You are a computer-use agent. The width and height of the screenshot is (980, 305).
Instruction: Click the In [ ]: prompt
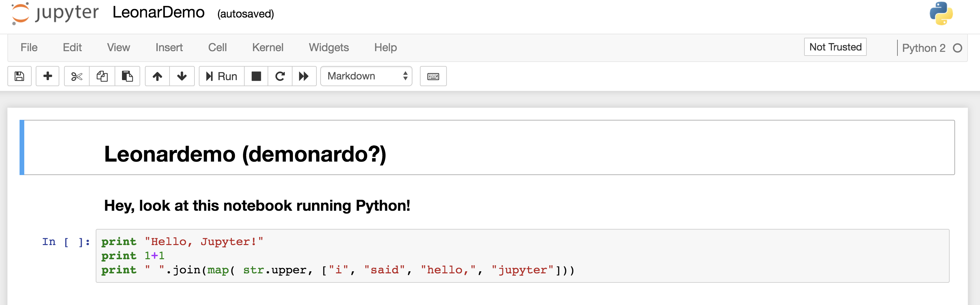(66, 242)
